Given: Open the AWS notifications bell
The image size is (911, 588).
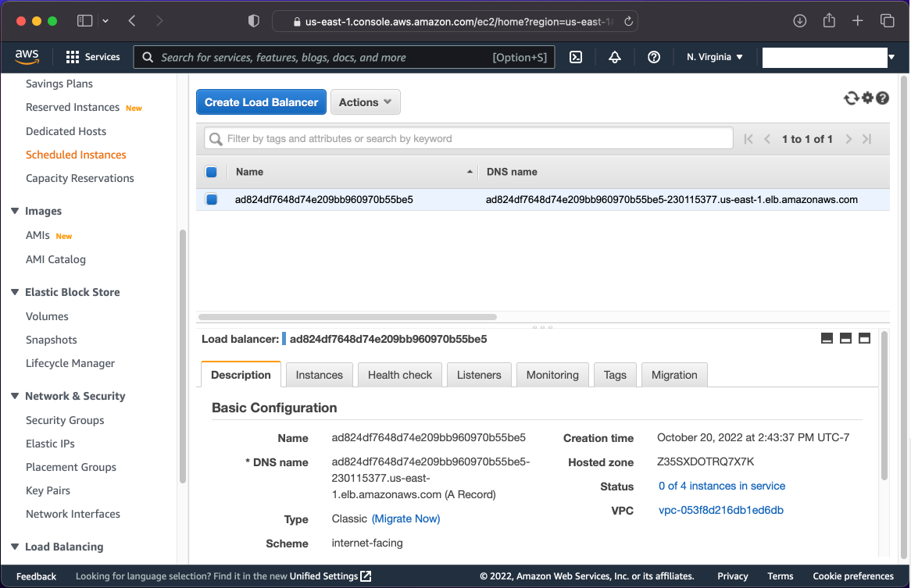Looking at the screenshot, I should coord(615,57).
